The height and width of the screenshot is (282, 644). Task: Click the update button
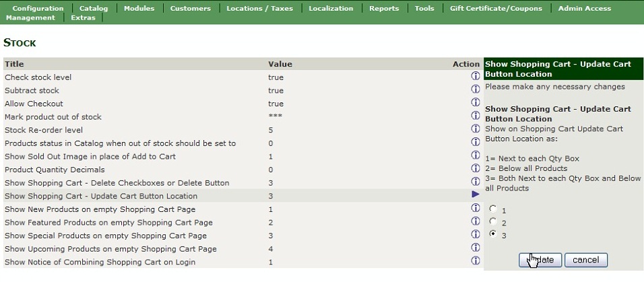click(540, 260)
